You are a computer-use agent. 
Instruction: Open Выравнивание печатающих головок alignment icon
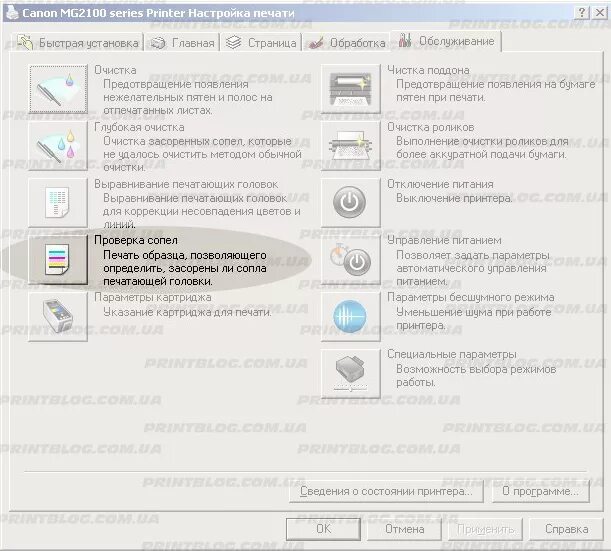tap(58, 203)
